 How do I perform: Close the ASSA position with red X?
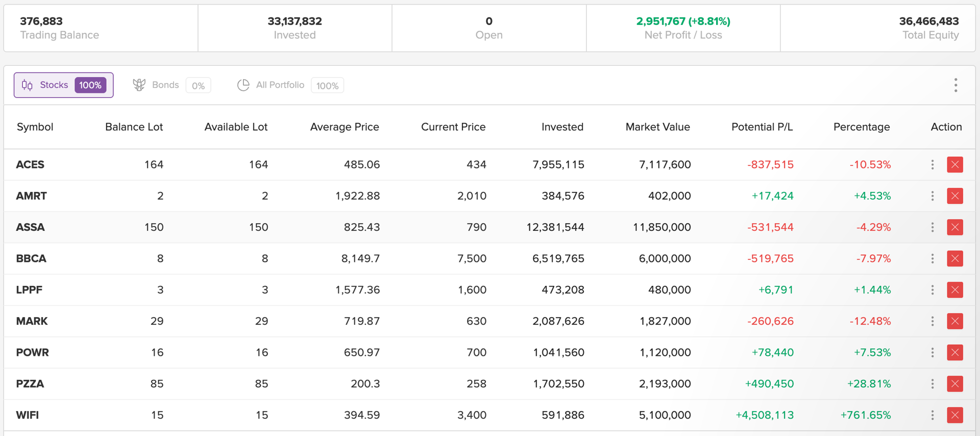(x=954, y=227)
